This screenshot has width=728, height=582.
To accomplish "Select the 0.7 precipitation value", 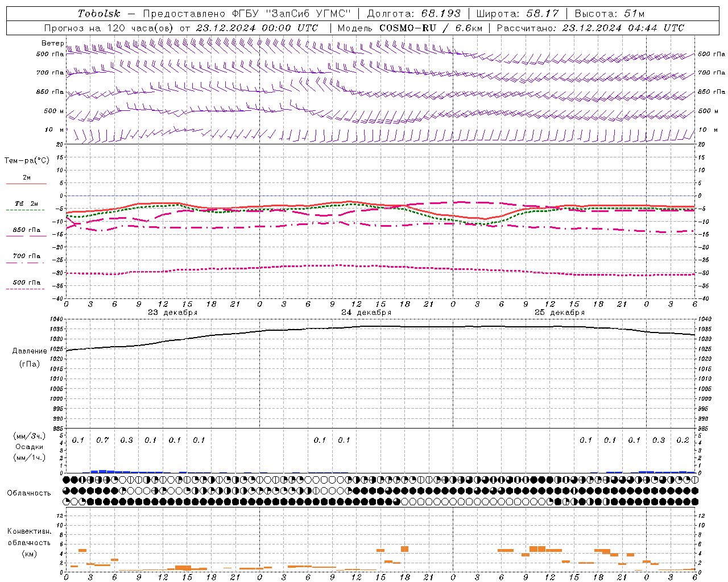I will click(x=102, y=440).
